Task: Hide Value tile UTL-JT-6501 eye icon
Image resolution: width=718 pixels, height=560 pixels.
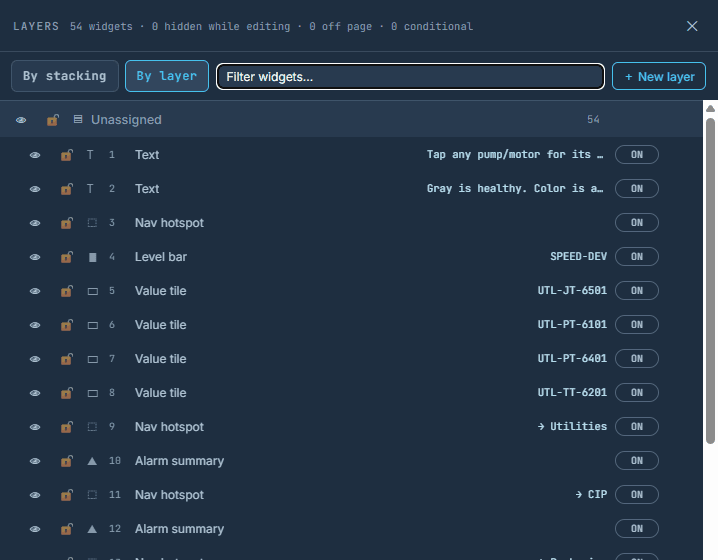Action: pyautogui.click(x=35, y=291)
